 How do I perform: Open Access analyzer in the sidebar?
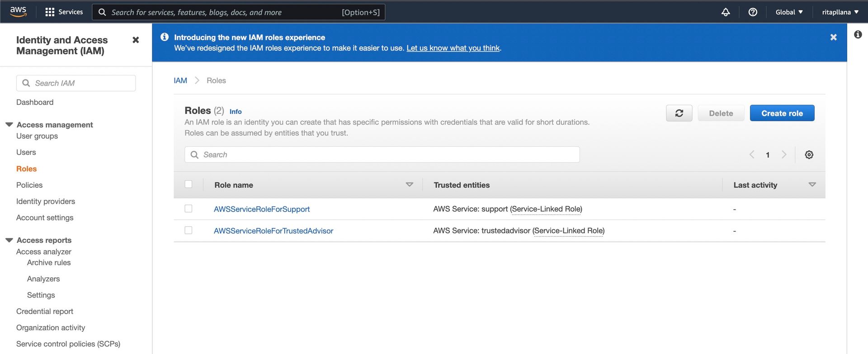(x=44, y=252)
